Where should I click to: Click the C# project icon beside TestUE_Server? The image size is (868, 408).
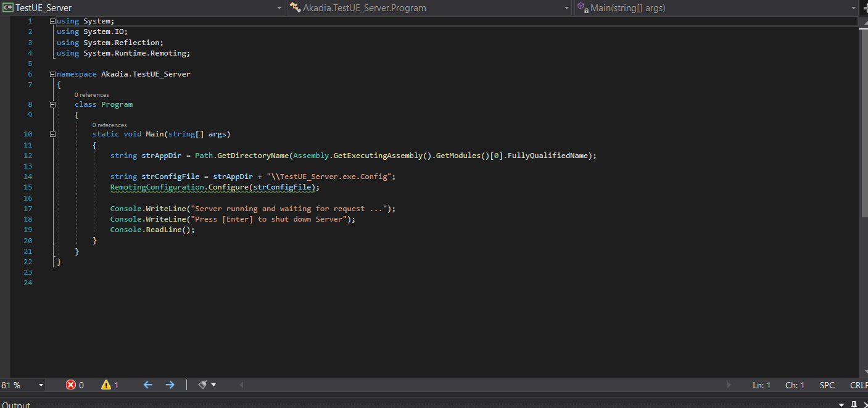tap(8, 8)
